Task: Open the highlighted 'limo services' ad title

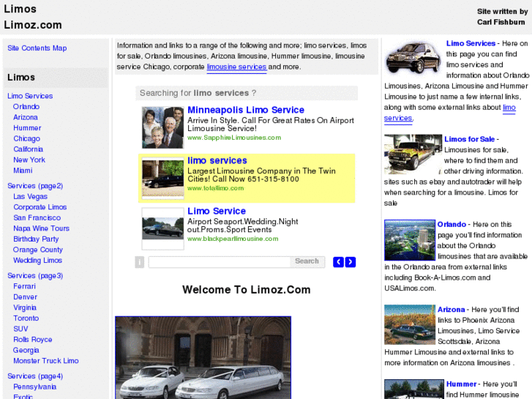Action: tap(217, 160)
